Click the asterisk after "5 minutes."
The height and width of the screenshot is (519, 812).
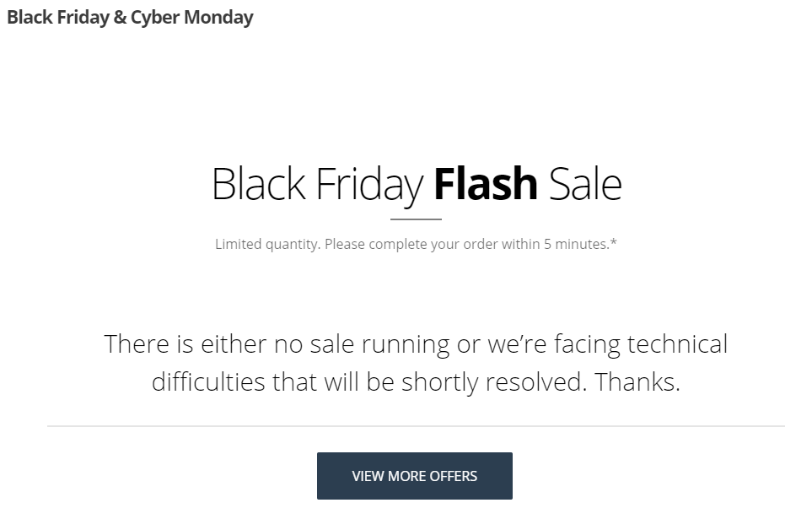click(x=614, y=243)
